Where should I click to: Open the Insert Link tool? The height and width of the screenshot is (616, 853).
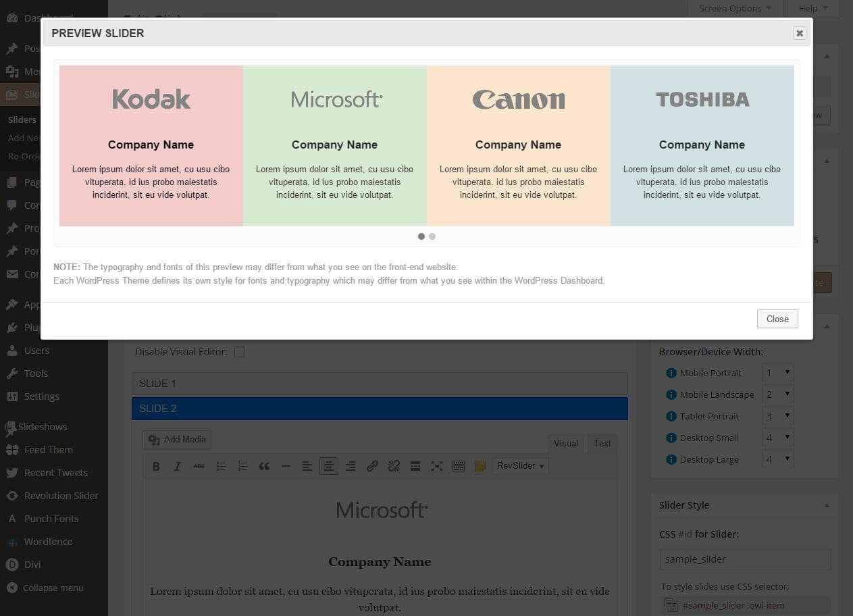tap(372, 465)
